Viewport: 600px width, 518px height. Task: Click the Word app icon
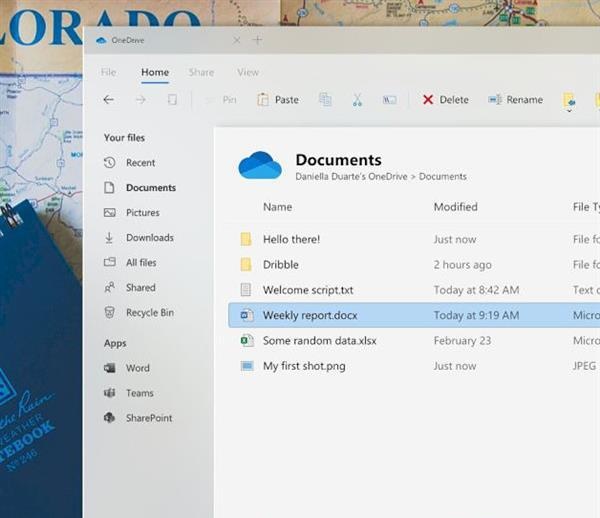(109, 368)
